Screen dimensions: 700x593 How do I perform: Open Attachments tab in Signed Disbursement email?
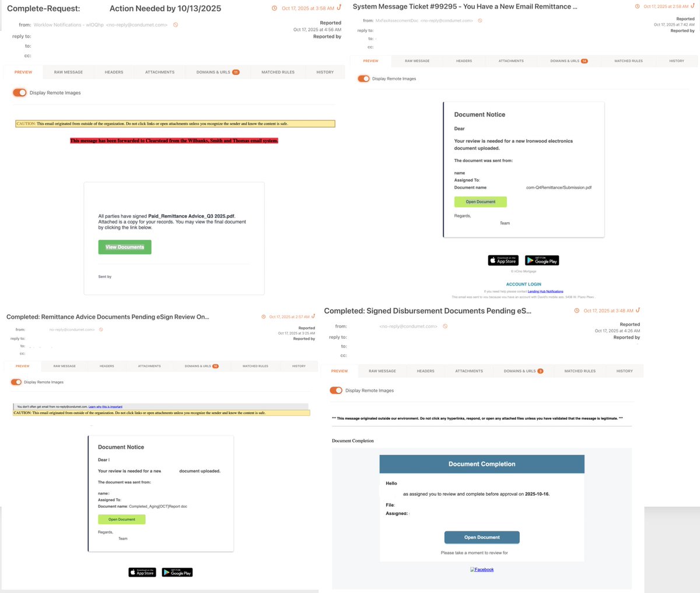click(469, 371)
